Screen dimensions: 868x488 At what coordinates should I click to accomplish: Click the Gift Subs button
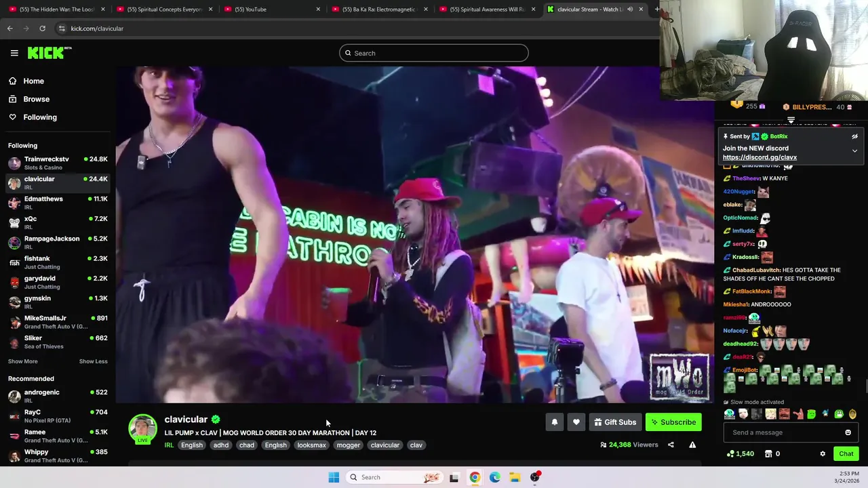tap(615, 422)
